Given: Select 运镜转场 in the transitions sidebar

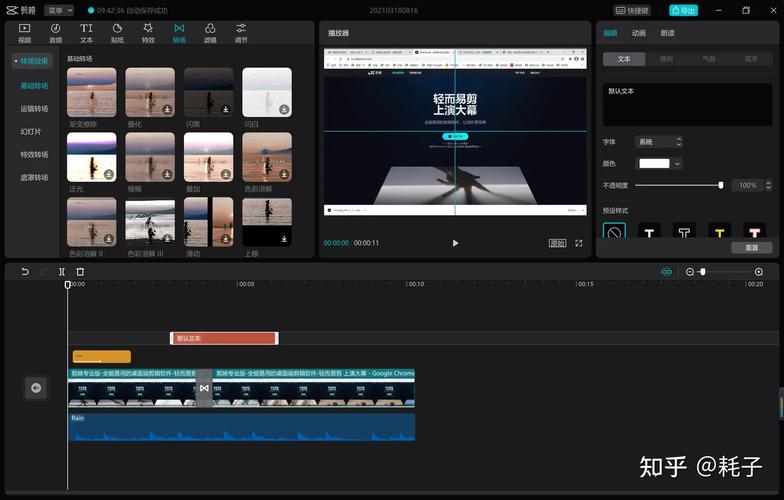Looking at the screenshot, I should click(x=34, y=109).
